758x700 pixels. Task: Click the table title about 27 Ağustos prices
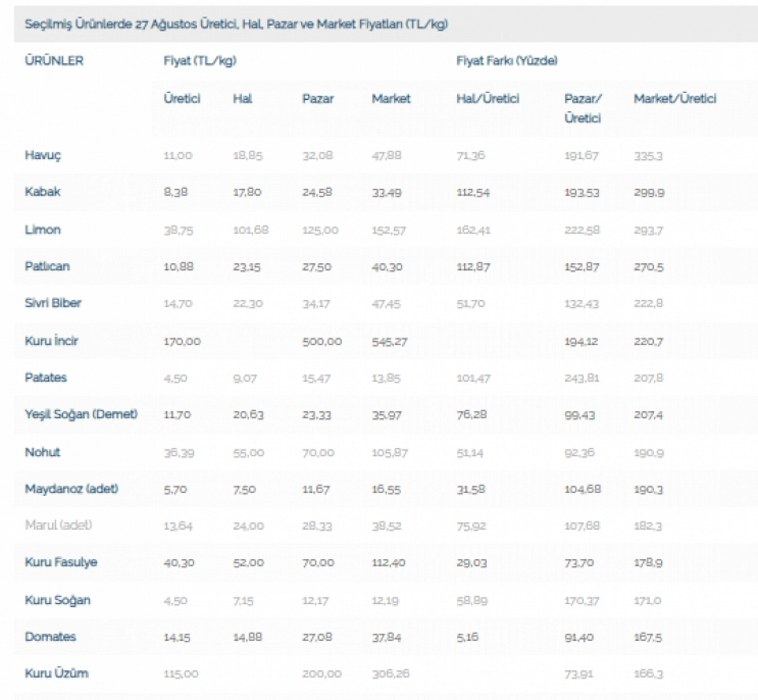click(236, 24)
